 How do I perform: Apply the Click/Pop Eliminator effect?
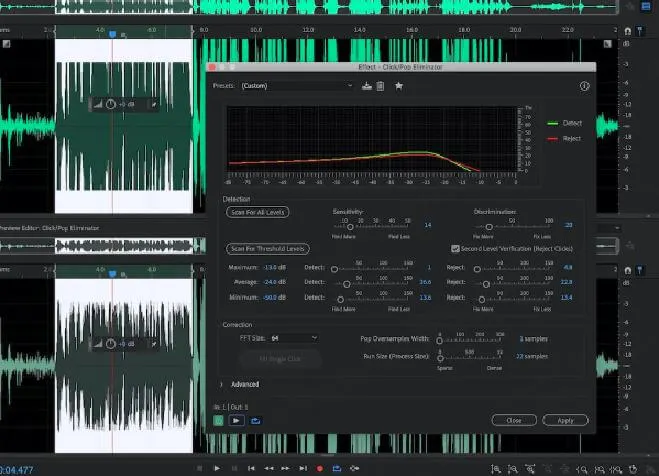click(565, 421)
